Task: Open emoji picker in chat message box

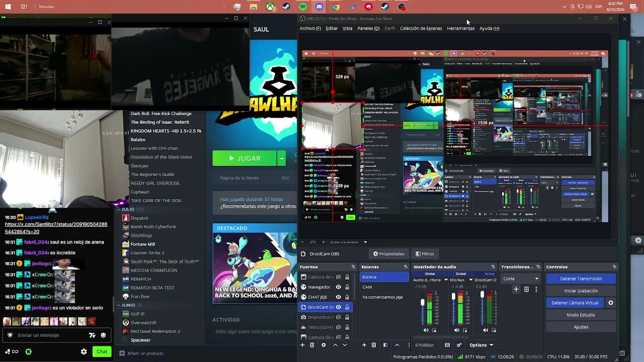Action: (103, 335)
